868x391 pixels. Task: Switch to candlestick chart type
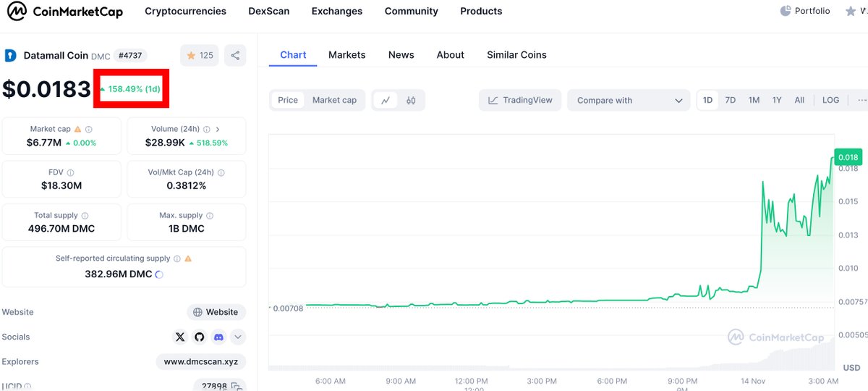coord(411,101)
